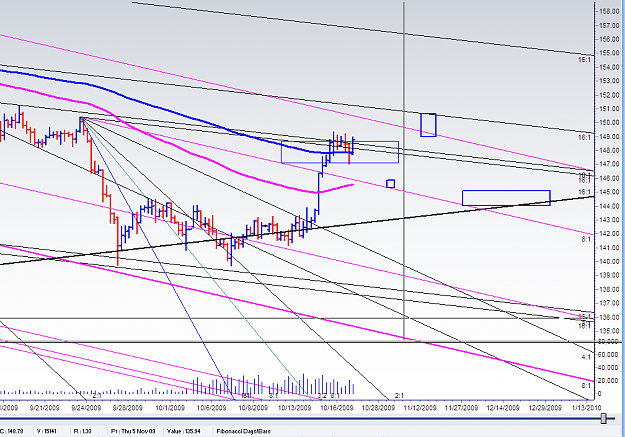
Task: Click the 155.00 price axis label
Action: pos(611,53)
